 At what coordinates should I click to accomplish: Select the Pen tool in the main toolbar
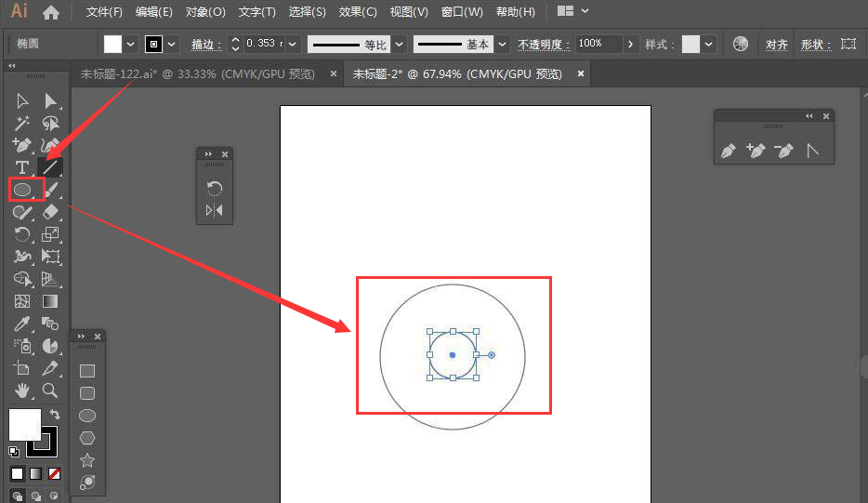click(22, 145)
